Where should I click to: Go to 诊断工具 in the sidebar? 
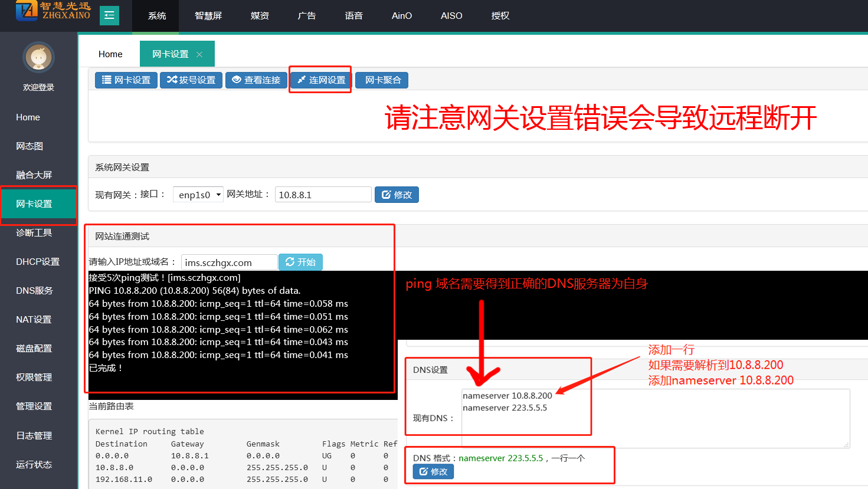(34, 232)
